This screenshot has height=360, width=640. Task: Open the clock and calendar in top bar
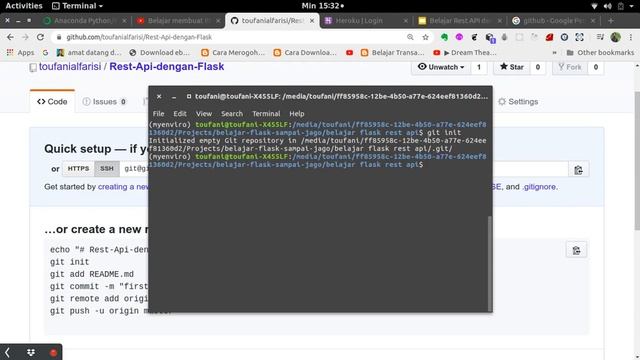[x=322, y=6]
